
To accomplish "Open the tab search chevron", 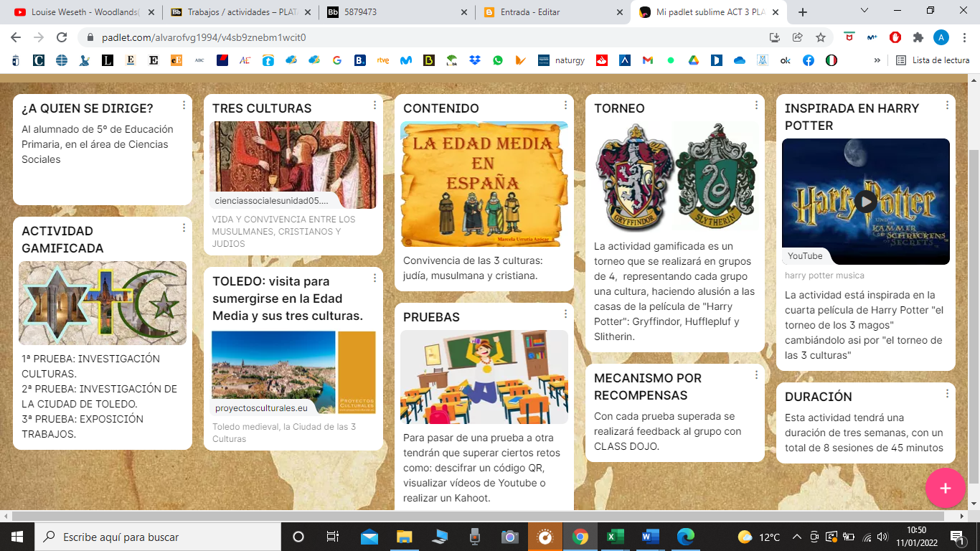I will pyautogui.click(x=864, y=11).
